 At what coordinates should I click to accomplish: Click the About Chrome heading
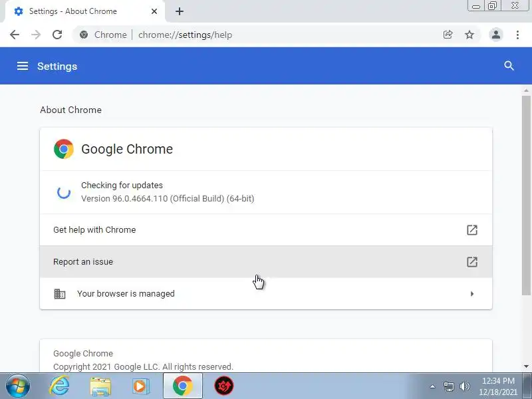click(x=71, y=110)
